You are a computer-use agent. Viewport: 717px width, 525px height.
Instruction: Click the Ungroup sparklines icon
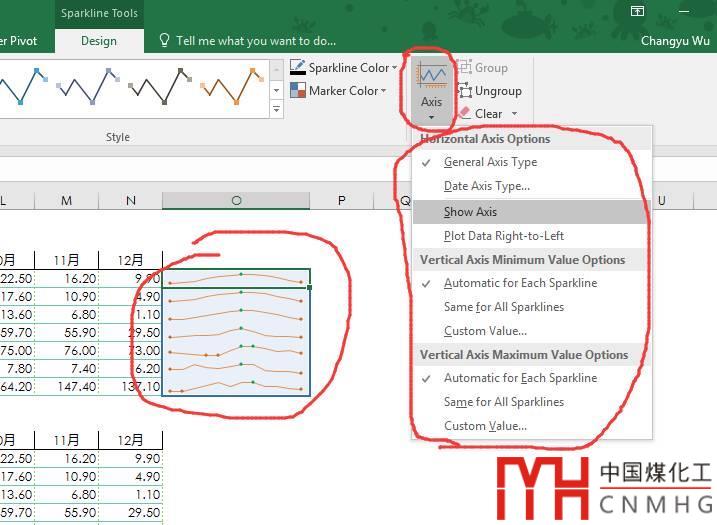click(465, 91)
